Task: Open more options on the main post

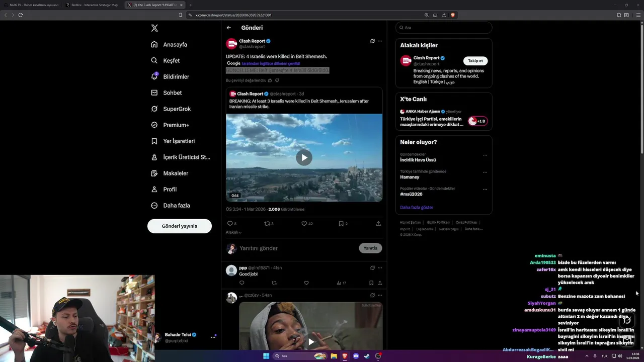Action: [380, 41]
